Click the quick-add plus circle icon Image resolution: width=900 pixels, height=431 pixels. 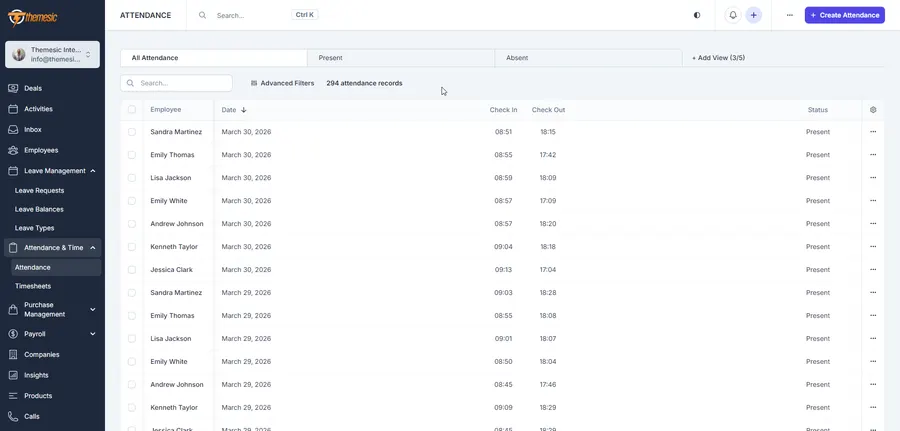coord(754,15)
